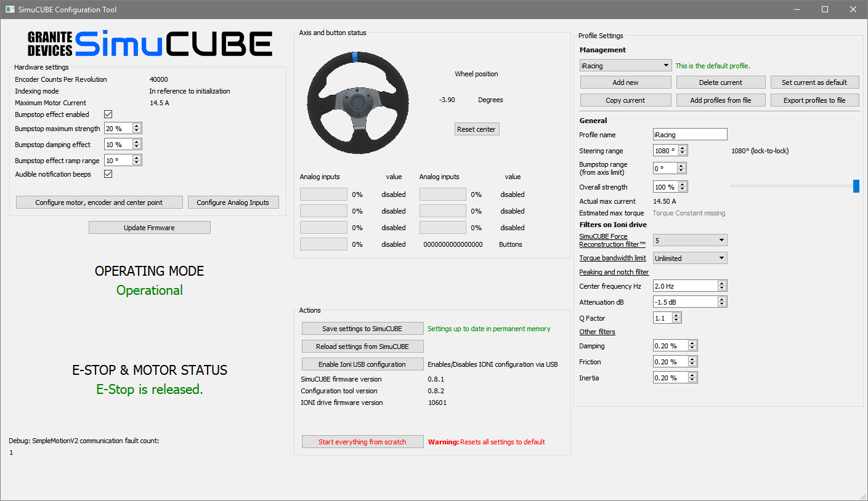Click the wheel position value '-3.90'

click(447, 100)
